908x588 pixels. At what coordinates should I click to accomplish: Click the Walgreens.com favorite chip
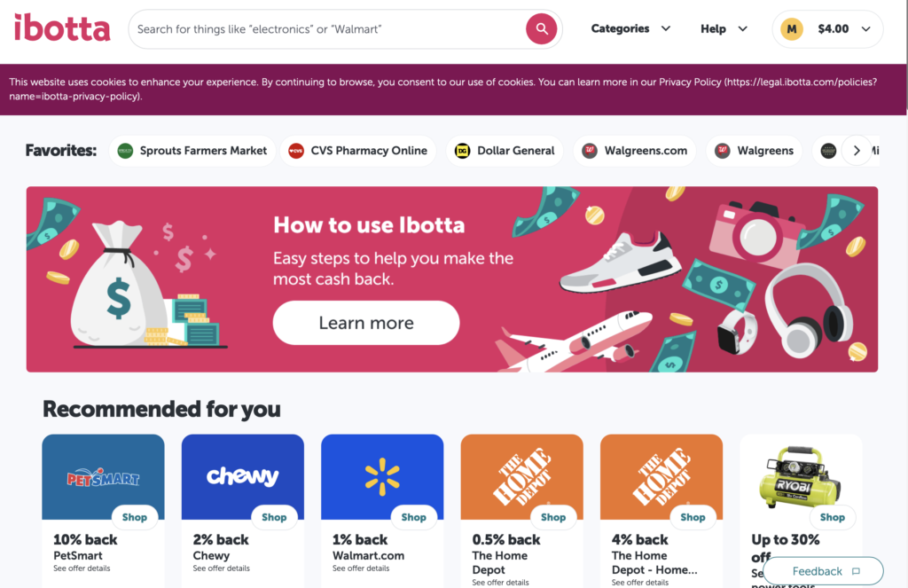coord(634,151)
